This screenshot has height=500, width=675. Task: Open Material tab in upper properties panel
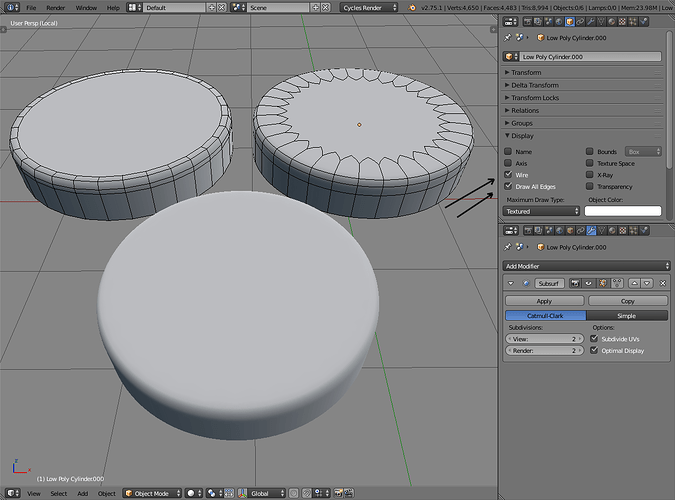coord(611,22)
